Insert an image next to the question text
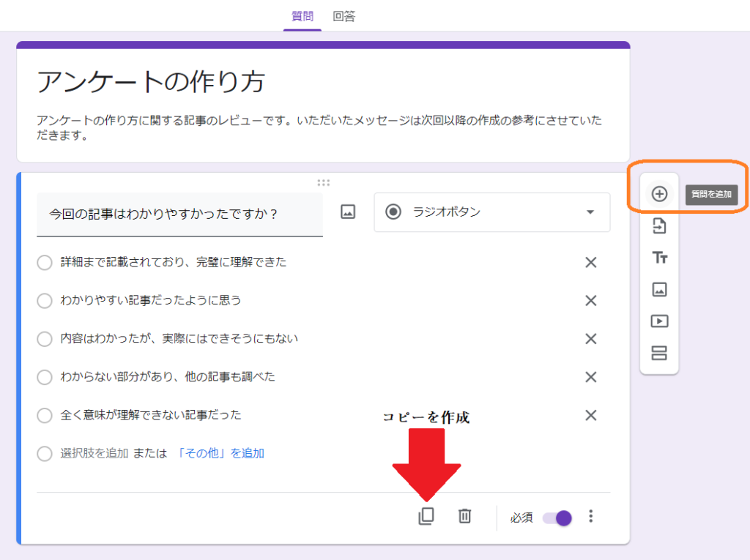The height and width of the screenshot is (560, 750). (348, 211)
